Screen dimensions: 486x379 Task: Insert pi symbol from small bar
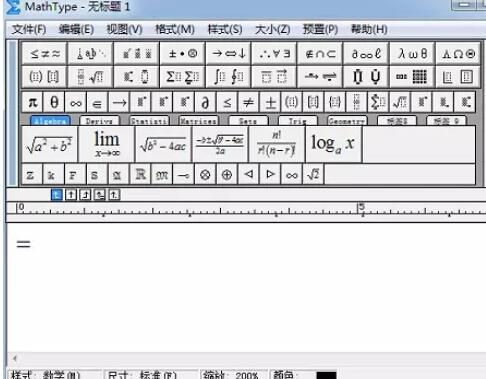pos(32,102)
